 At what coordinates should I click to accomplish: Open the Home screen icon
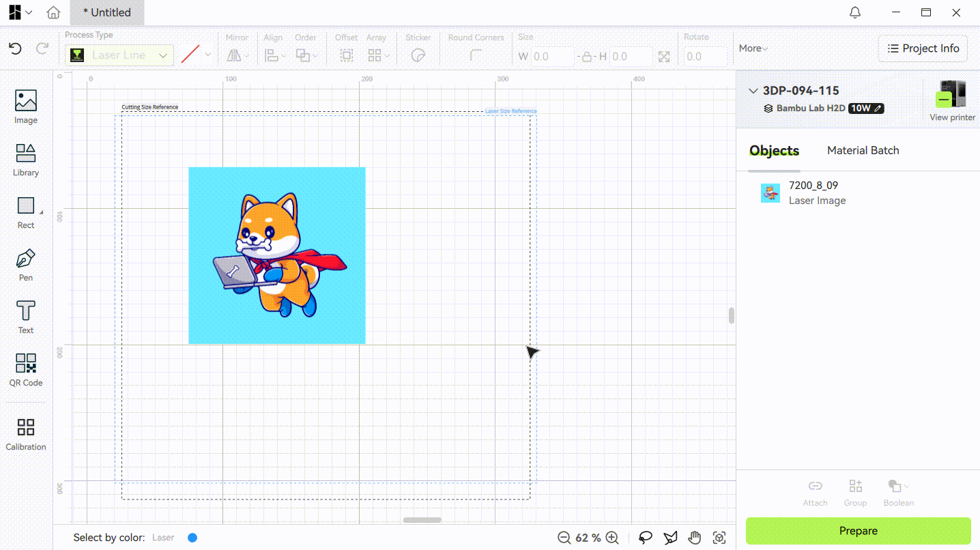(53, 12)
